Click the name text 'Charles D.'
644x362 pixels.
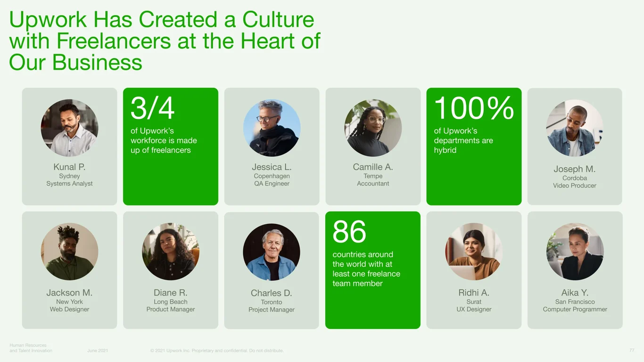click(272, 293)
